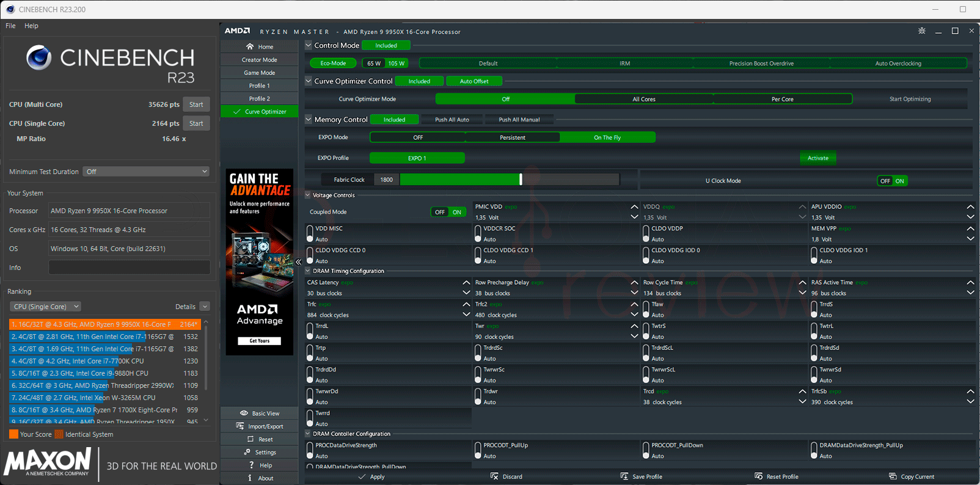This screenshot has height=485, width=980.
Task: Click Auto Offset button
Action: (474, 81)
